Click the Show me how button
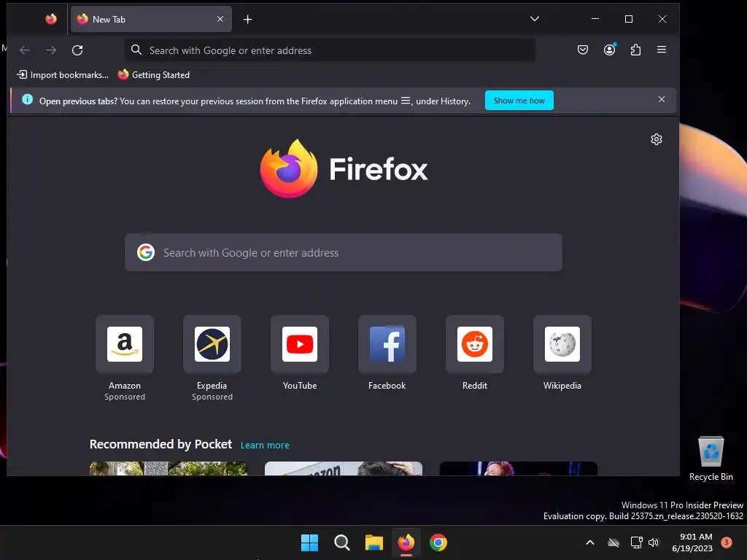The height and width of the screenshot is (560, 747). point(519,101)
